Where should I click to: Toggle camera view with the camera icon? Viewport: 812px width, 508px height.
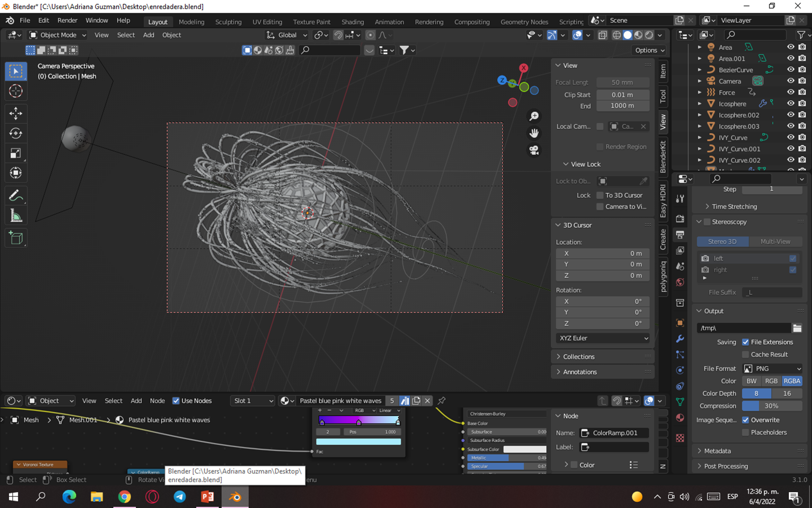coord(534,150)
